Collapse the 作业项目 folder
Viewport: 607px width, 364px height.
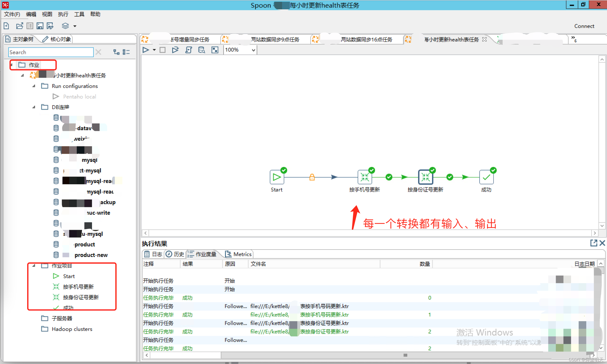[x=34, y=266]
